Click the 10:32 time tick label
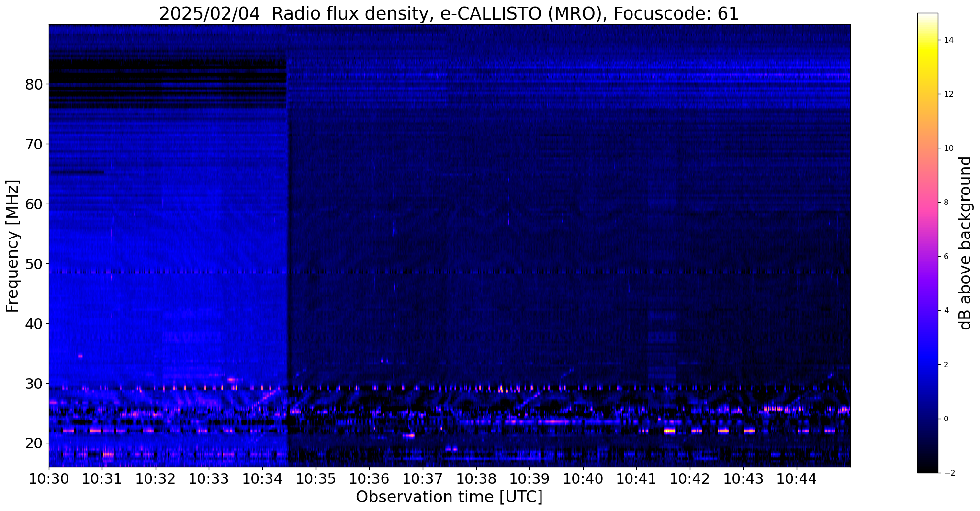This screenshot has height=511, width=980. pos(156,478)
